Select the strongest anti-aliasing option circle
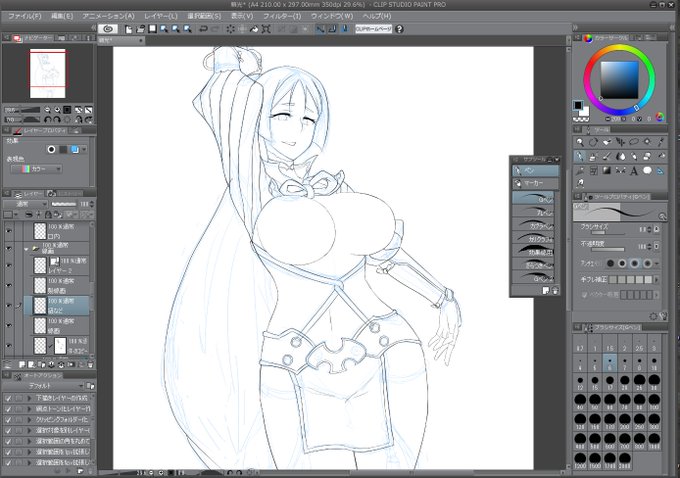The width and height of the screenshot is (680, 478). (647, 263)
